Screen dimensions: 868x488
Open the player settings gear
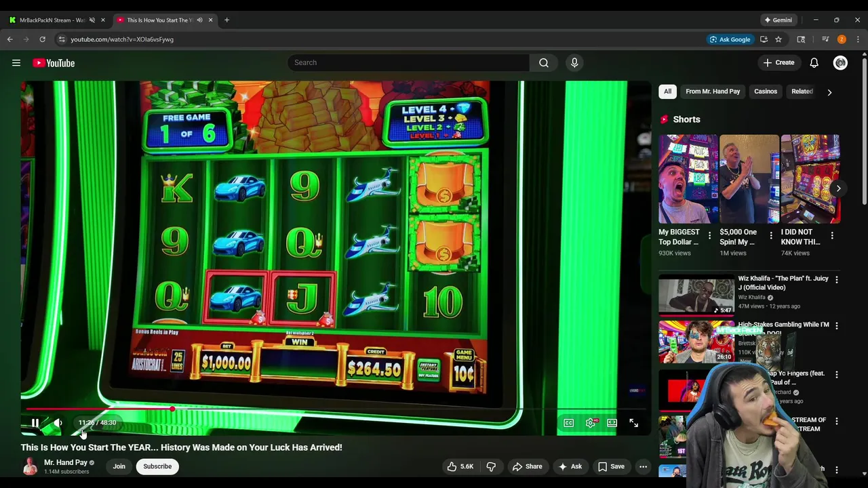591,423
